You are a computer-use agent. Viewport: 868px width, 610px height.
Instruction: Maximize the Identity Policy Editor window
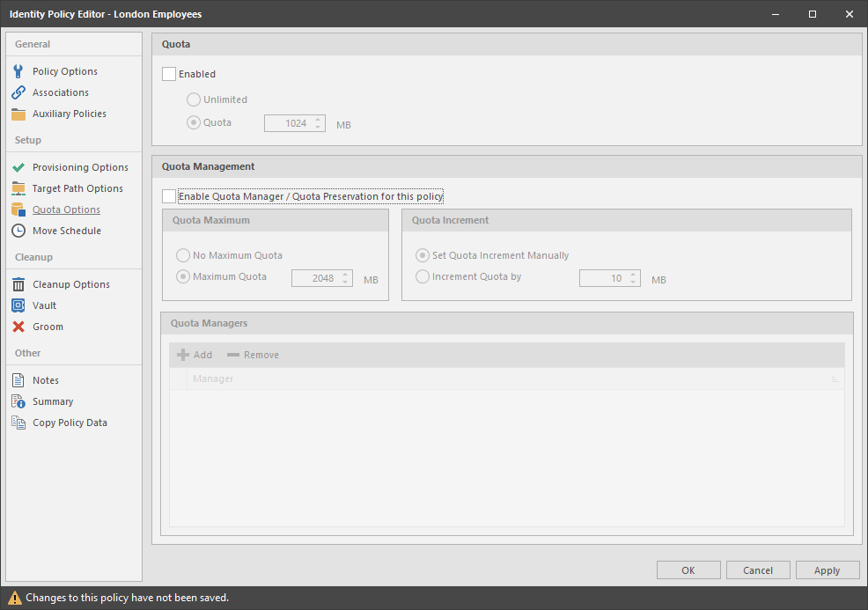coord(813,14)
